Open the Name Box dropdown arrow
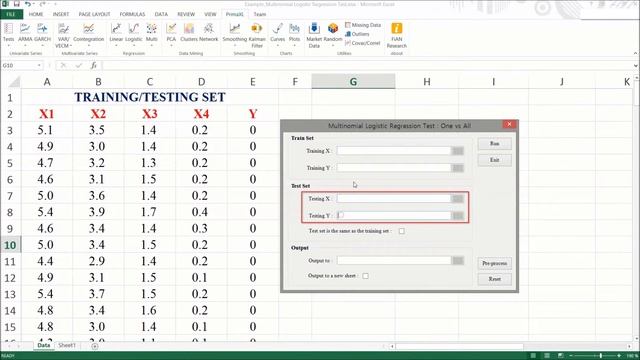Viewport: 640px width, 360px height. [x=39, y=65]
